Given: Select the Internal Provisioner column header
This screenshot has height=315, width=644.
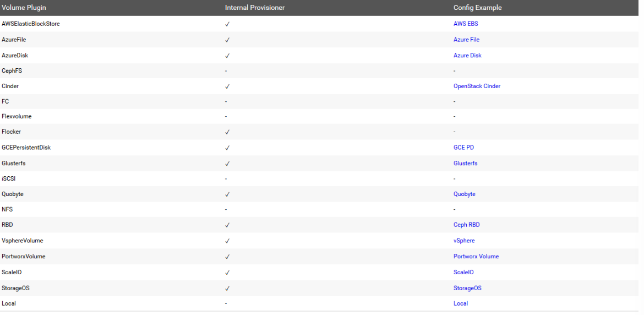Looking at the screenshot, I should [x=255, y=8].
